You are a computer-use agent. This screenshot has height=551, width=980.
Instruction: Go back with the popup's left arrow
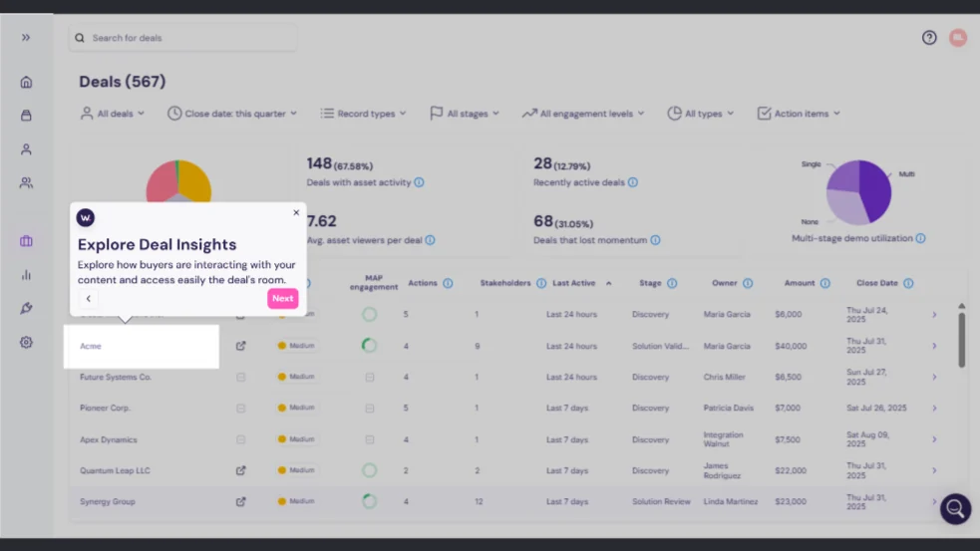click(x=88, y=298)
